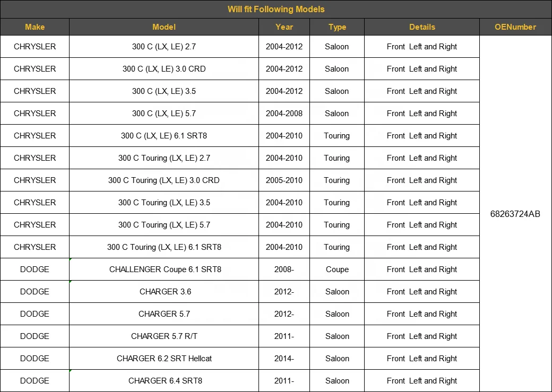The width and height of the screenshot is (552, 392).
Task: Click the Year column header
Action: (x=284, y=27)
